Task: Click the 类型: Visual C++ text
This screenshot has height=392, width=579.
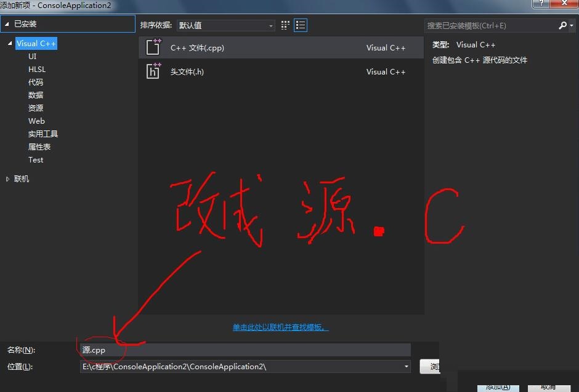Action: [x=463, y=45]
